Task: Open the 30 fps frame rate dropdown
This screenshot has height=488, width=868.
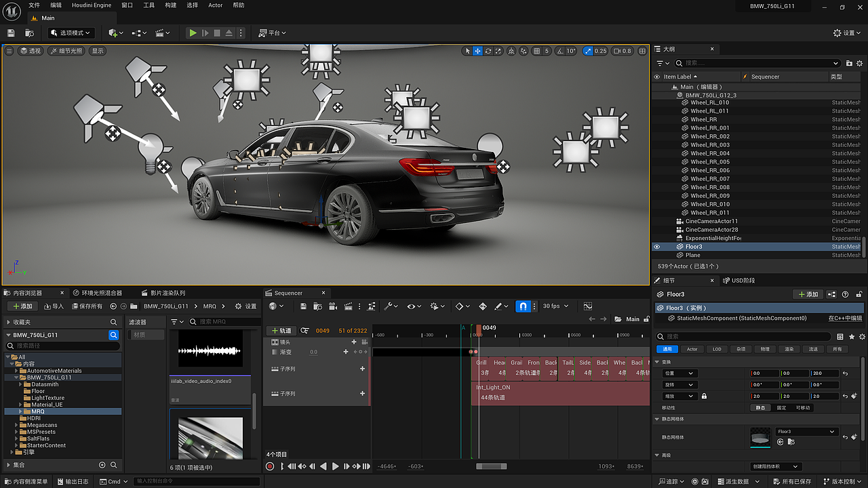Action: [x=555, y=306]
